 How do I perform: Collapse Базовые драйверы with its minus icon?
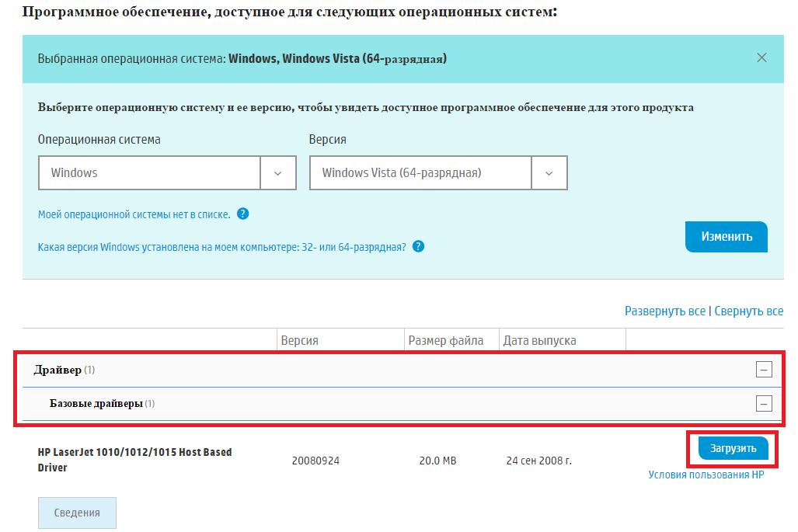coord(764,404)
